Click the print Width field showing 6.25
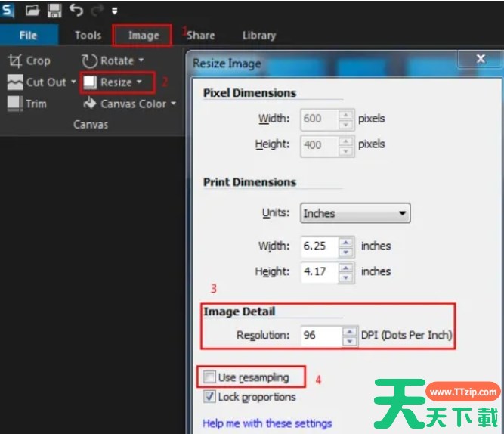Image resolution: width=504 pixels, height=434 pixels. click(x=320, y=246)
